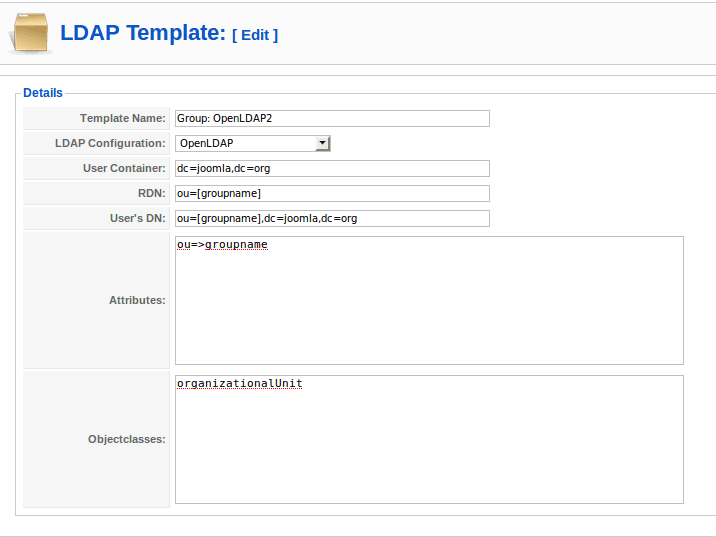Screen dimensions: 716x537
Task: Click the Objectclasses label
Action: coord(127,439)
